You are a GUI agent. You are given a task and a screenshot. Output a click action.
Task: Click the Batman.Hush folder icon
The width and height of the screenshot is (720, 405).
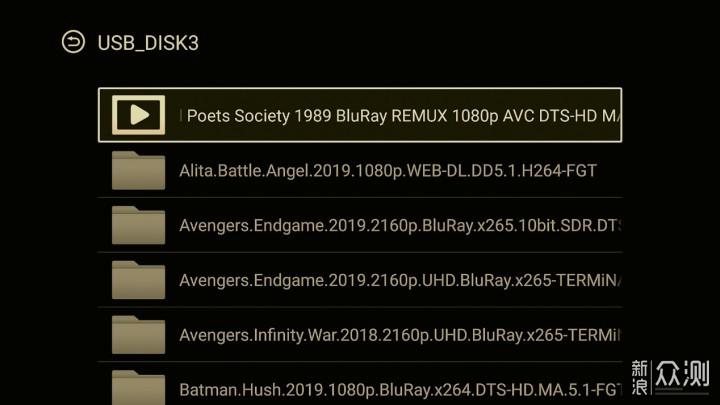click(138, 388)
